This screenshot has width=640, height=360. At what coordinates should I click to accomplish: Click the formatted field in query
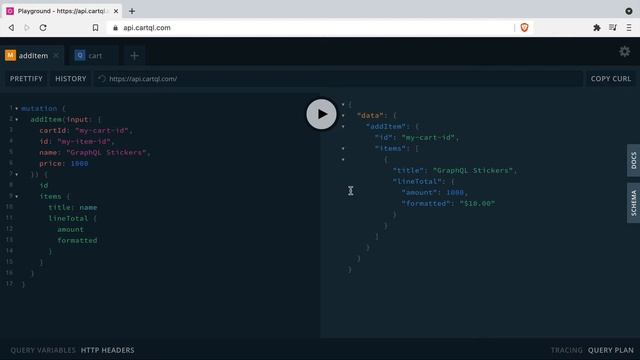77,240
